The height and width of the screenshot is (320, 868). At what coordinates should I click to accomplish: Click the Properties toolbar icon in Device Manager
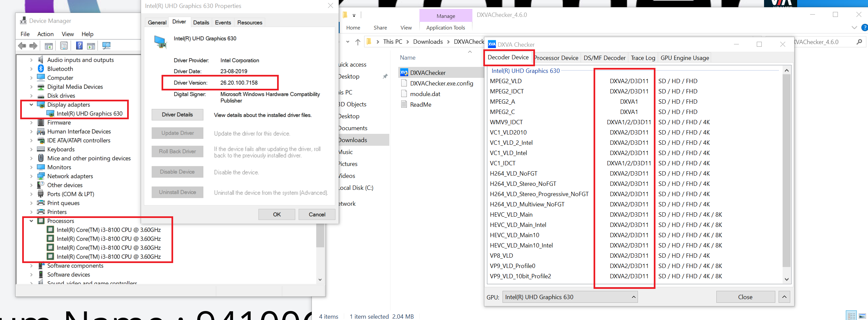64,45
